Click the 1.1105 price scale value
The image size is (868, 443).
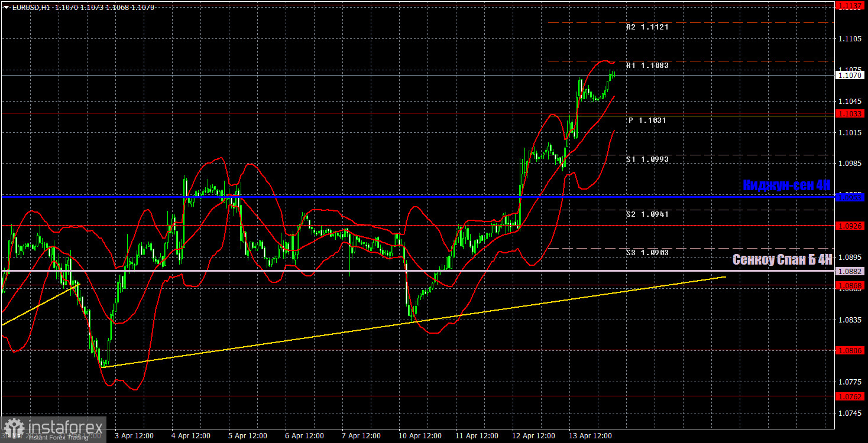850,38
